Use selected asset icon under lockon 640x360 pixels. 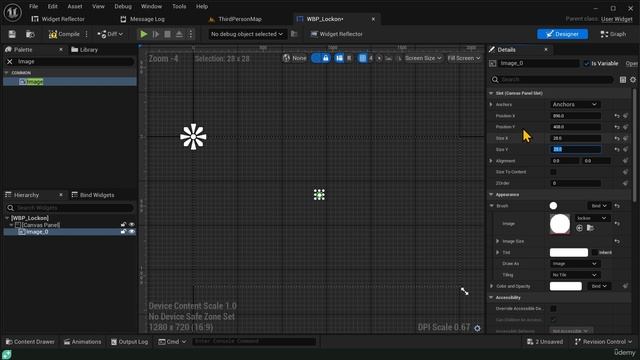pos(579,228)
